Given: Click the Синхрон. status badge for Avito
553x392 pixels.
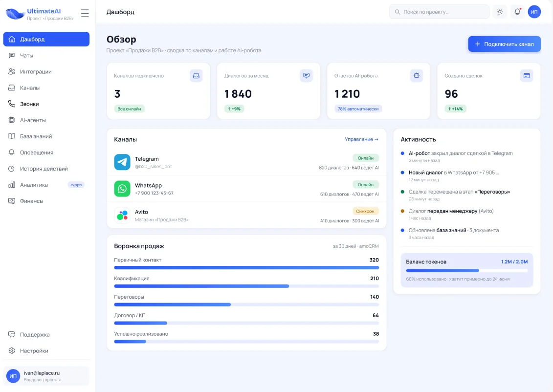Looking at the screenshot, I should (x=366, y=211).
